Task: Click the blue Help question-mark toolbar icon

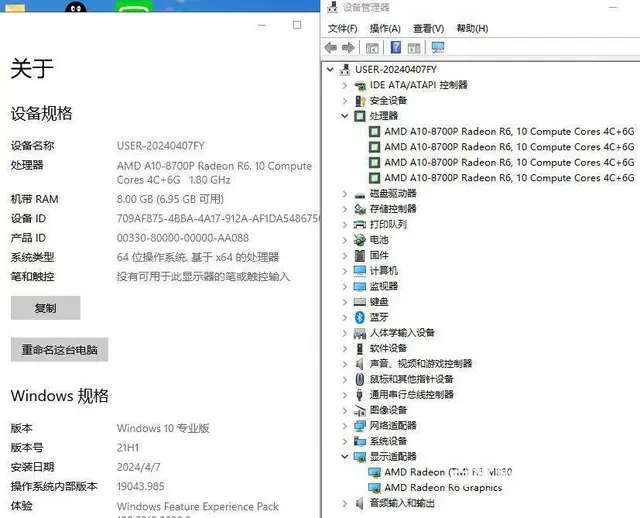Action: click(396, 48)
